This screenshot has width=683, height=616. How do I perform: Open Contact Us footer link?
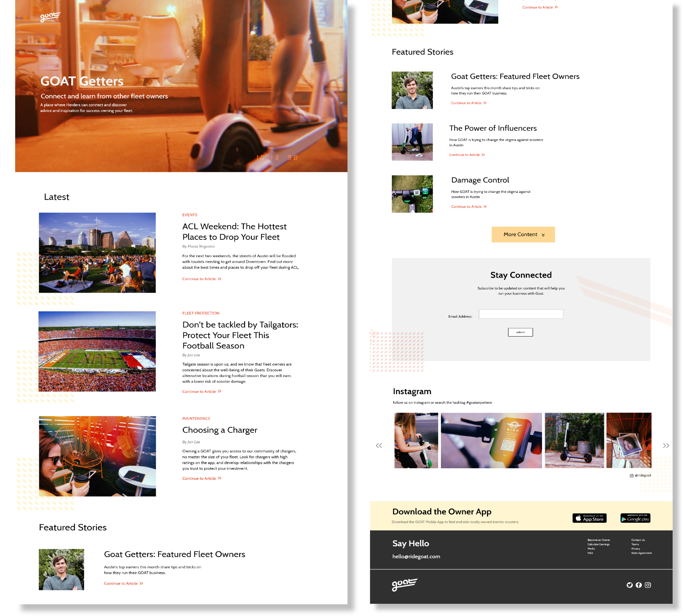638,540
